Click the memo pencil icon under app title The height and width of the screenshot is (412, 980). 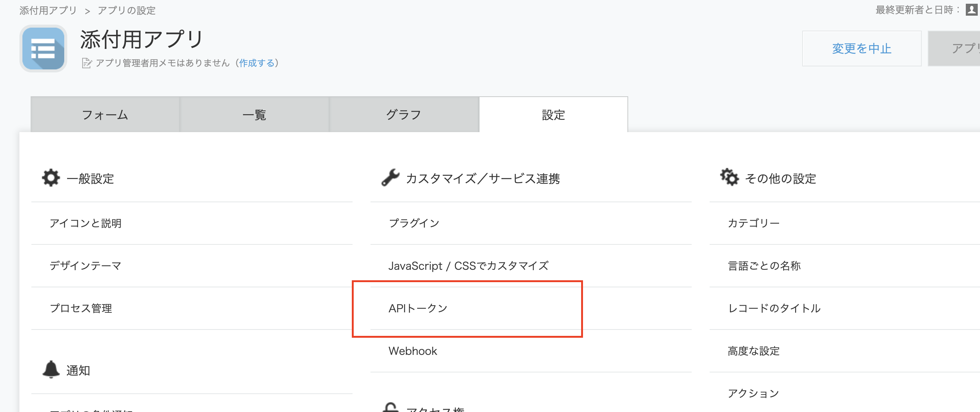87,63
